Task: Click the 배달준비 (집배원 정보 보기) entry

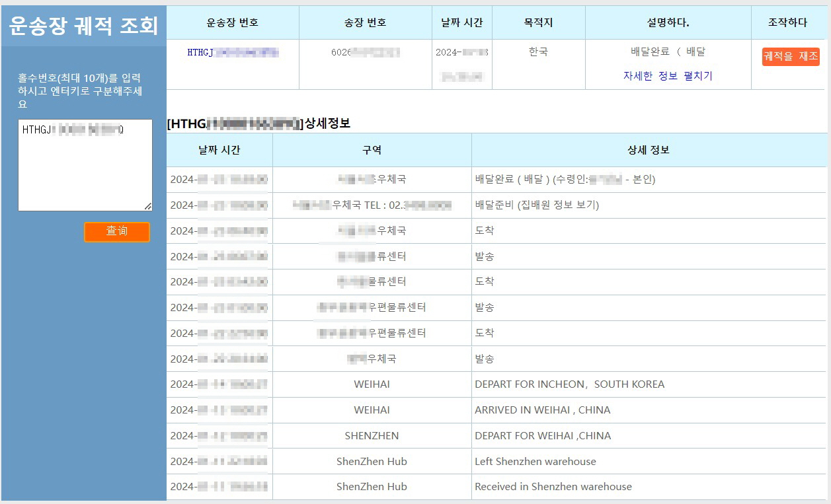Action: click(x=537, y=205)
